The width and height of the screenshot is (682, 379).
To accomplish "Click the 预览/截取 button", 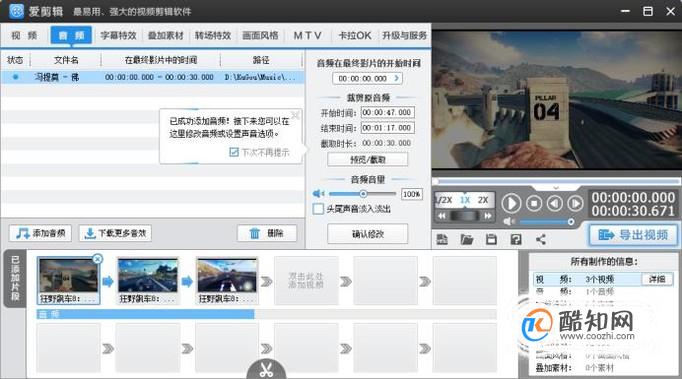I will click(x=368, y=160).
